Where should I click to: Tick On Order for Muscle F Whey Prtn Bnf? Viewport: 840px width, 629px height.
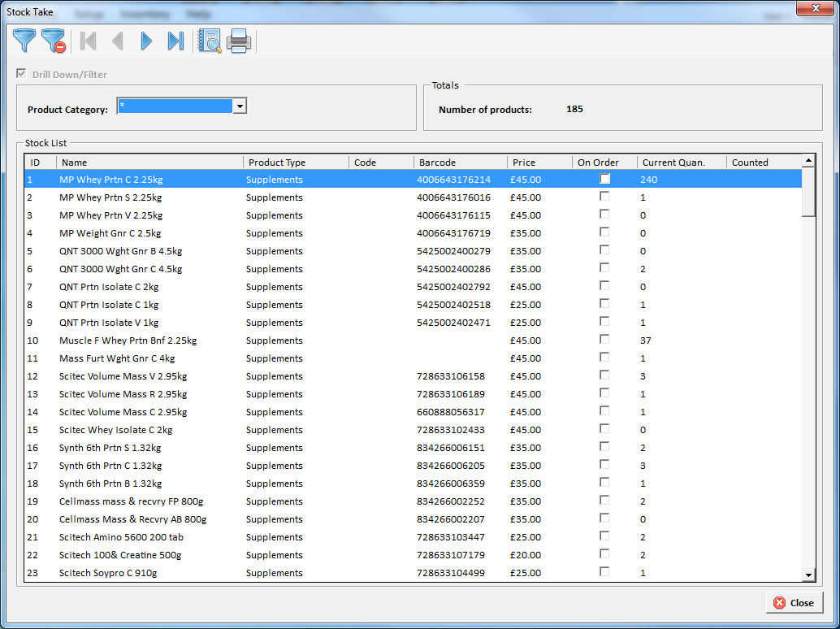[604, 340]
